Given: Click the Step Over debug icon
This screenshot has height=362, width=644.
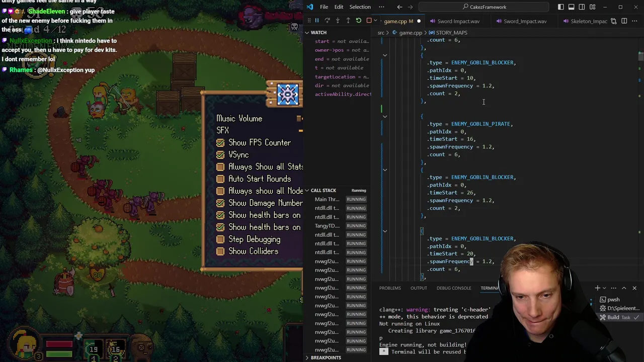Looking at the screenshot, I should click(x=327, y=21).
